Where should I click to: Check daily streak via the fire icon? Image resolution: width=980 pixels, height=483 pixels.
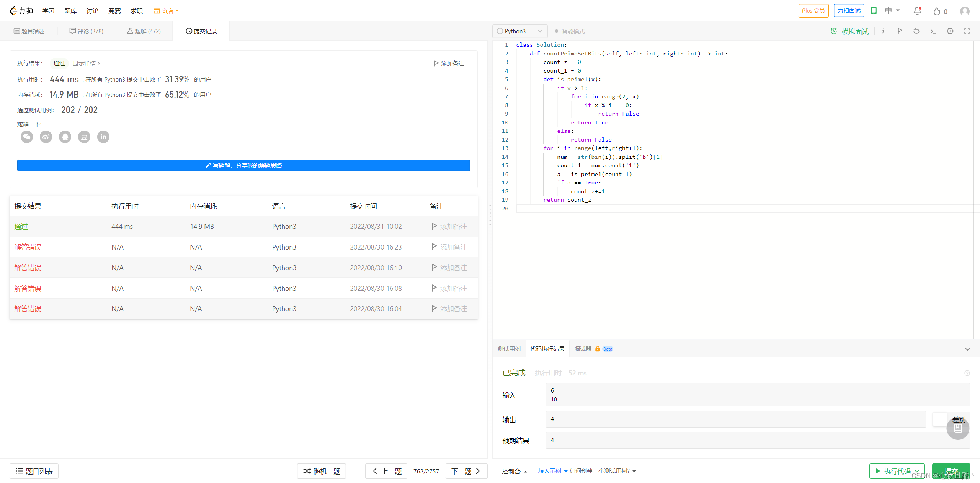click(937, 11)
